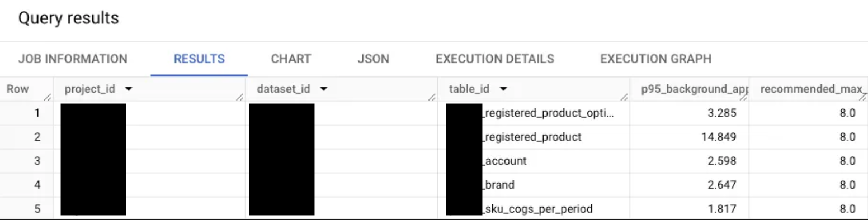Click the Row column resize handle

click(48, 98)
